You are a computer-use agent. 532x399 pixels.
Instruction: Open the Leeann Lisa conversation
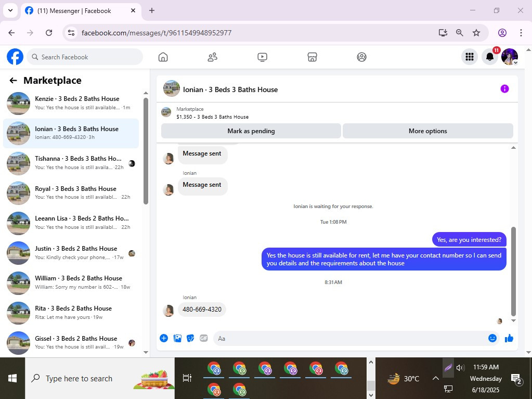pyautogui.click(x=71, y=223)
